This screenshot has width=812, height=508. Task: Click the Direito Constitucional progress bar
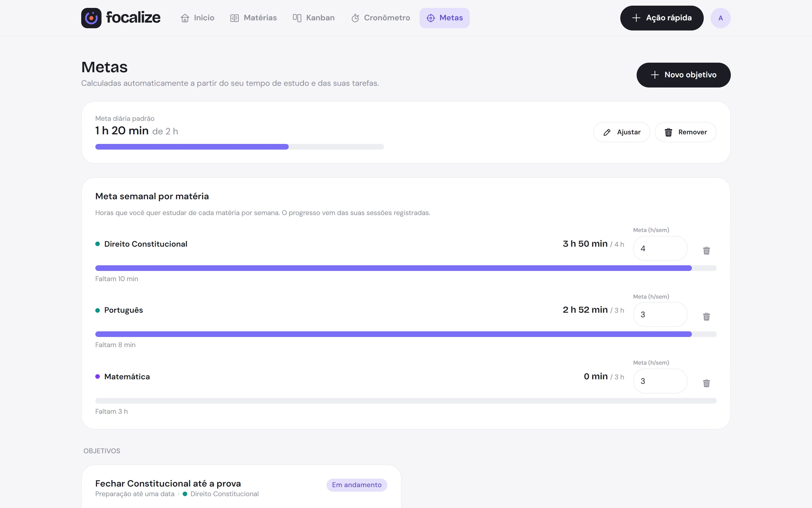(x=406, y=268)
